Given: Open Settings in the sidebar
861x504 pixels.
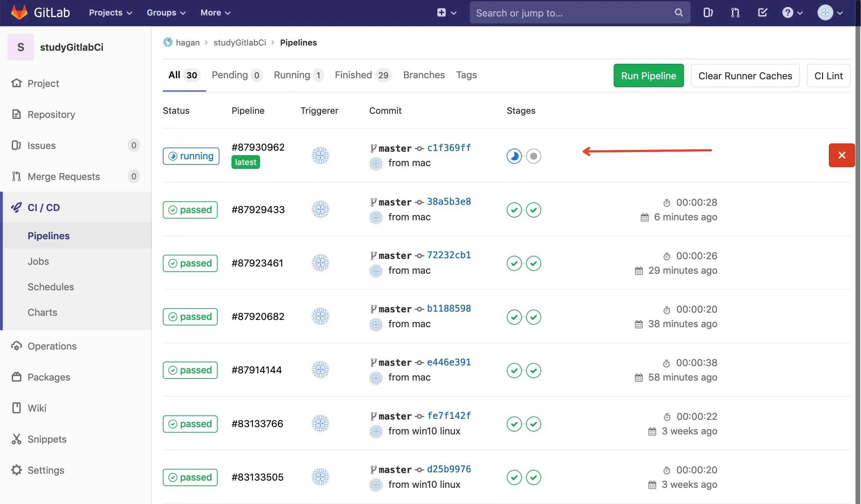Looking at the screenshot, I should tap(76, 470).
